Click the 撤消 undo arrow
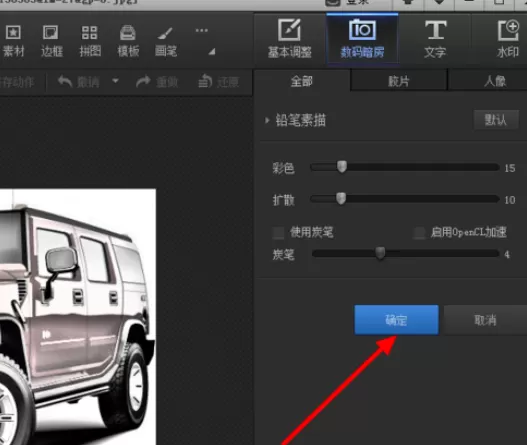Screen dimensions: 527x445 point(65,81)
